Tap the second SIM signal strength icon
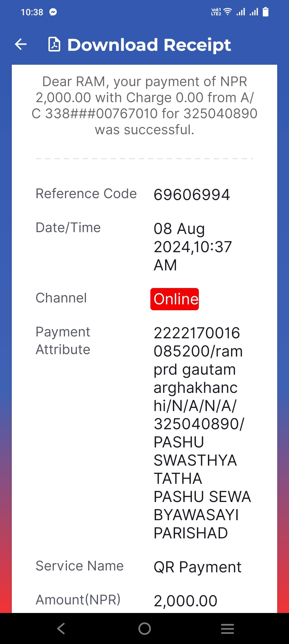This screenshot has height=644, width=289. [254, 12]
